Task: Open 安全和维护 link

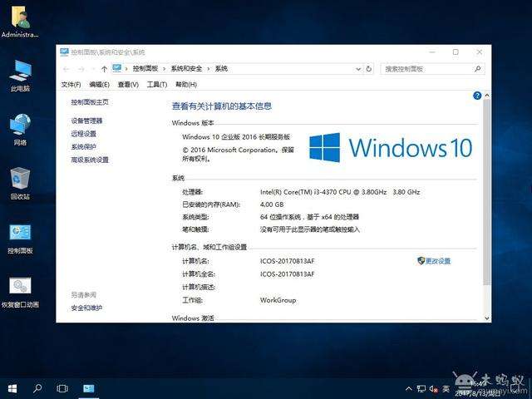Action: pos(86,308)
